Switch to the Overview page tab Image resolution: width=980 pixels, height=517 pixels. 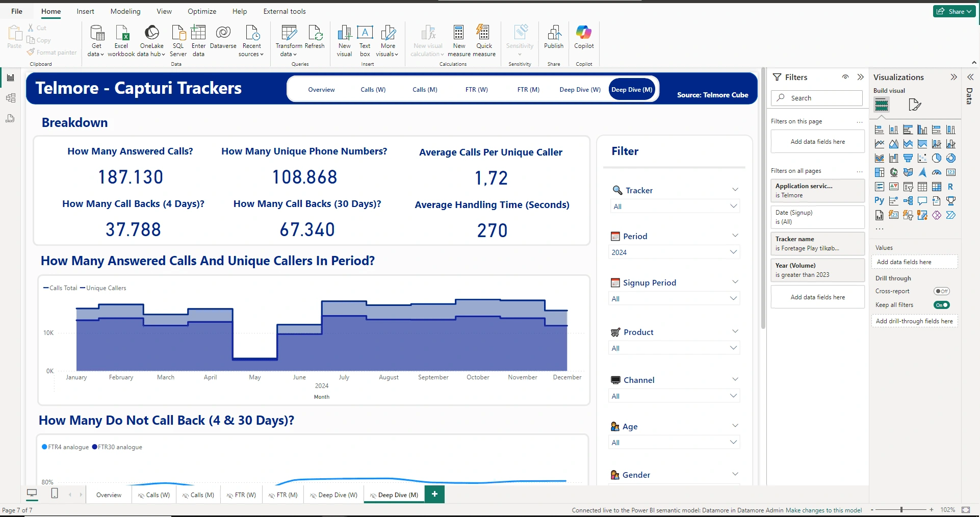coord(109,495)
